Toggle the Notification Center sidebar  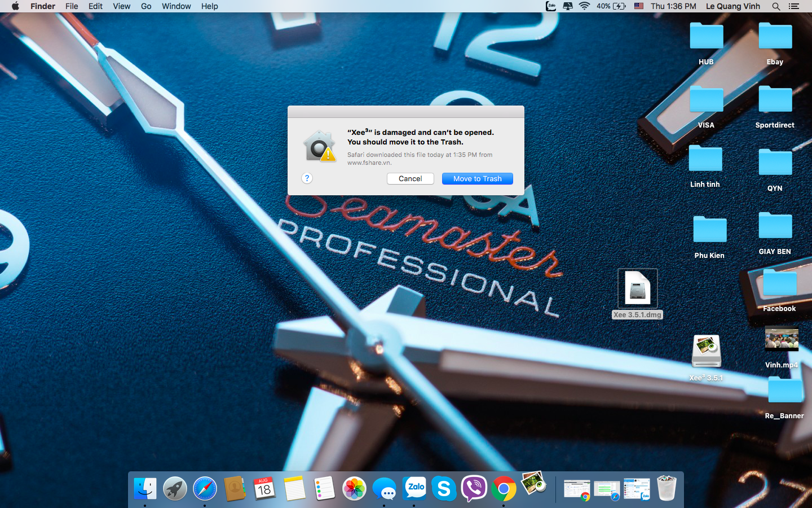[794, 6]
